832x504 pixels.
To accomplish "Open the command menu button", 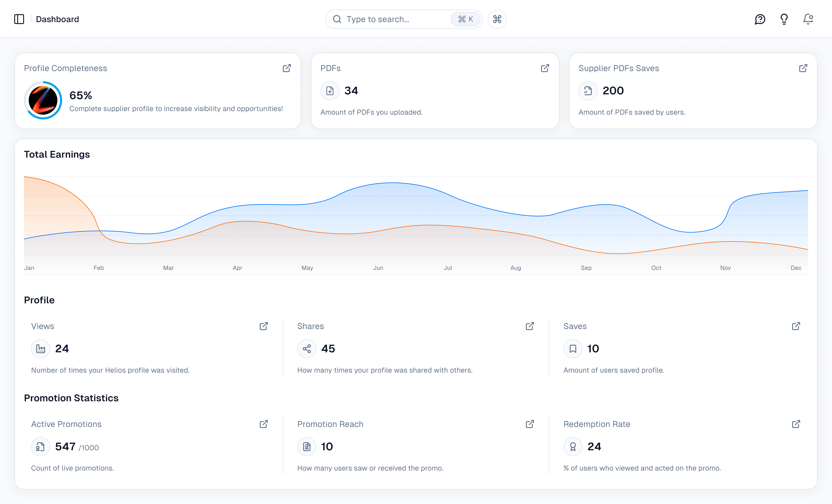I will point(497,19).
